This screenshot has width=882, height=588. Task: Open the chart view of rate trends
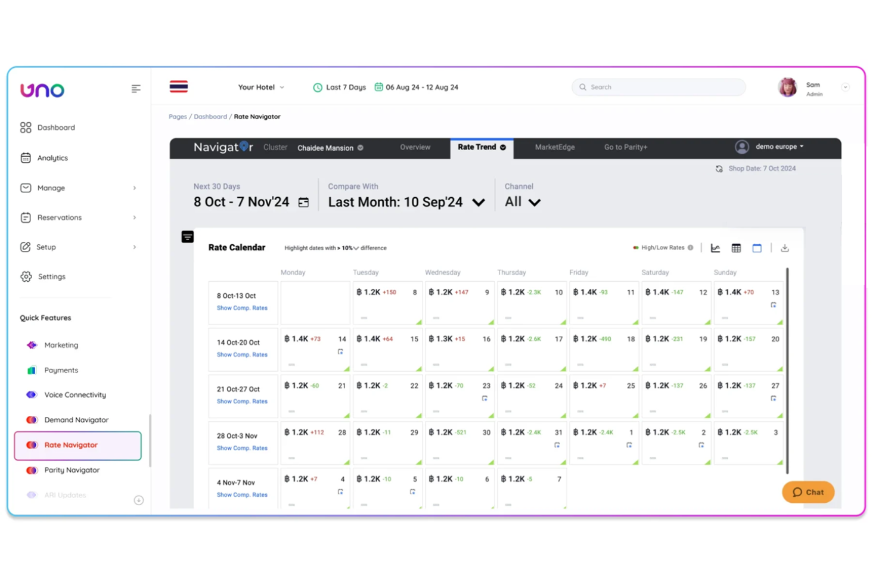(x=715, y=248)
